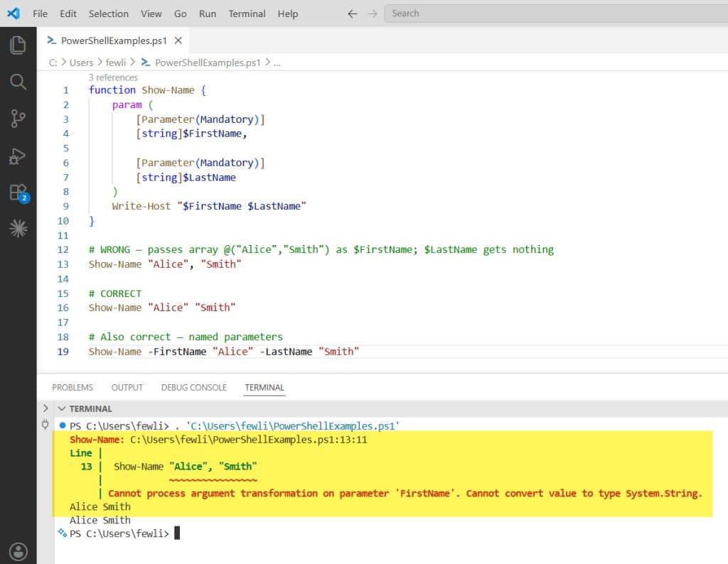Switch to the OUTPUT panel tab
Screen dimensions: 728x564
pyautogui.click(x=127, y=387)
